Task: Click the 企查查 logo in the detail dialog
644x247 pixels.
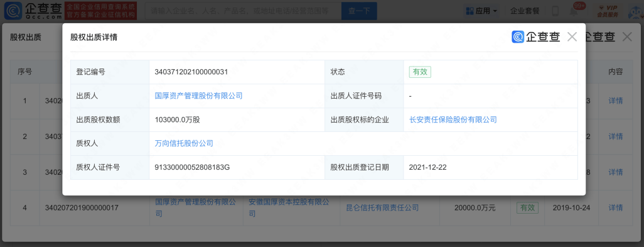Action: (x=536, y=37)
